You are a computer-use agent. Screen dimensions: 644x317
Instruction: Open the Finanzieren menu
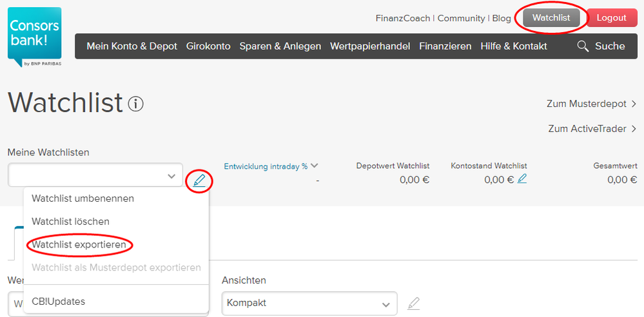click(445, 46)
